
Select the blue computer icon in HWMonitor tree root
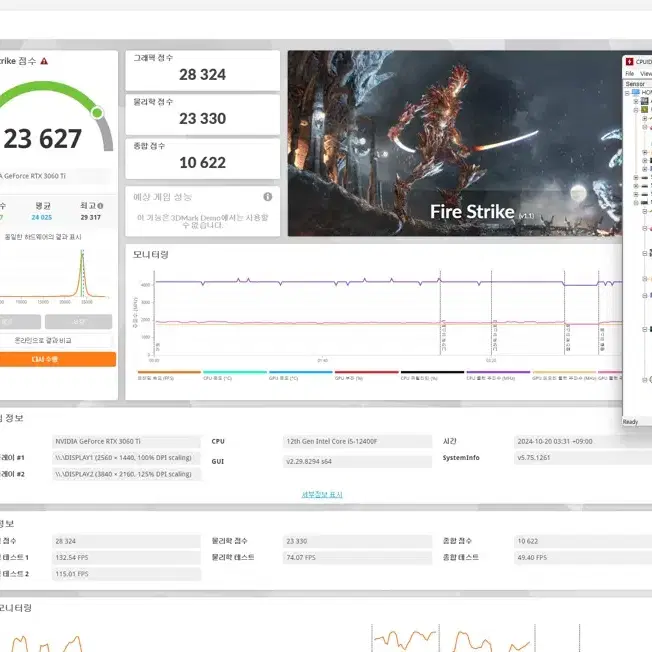point(636,92)
